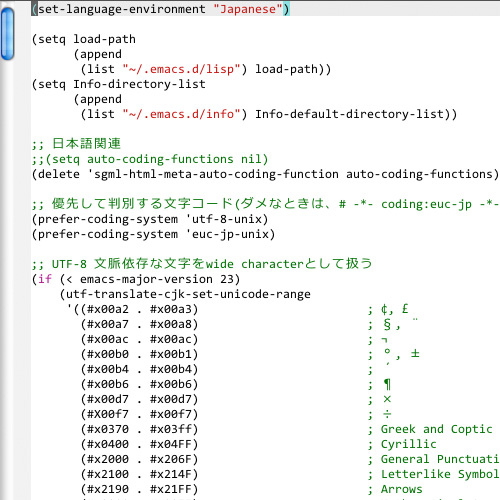Click emacs-major-version in the if condition

tap(146, 279)
